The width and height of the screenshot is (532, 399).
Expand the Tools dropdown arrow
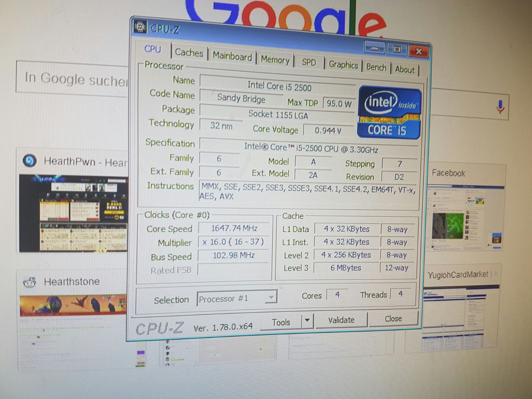click(308, 321)
